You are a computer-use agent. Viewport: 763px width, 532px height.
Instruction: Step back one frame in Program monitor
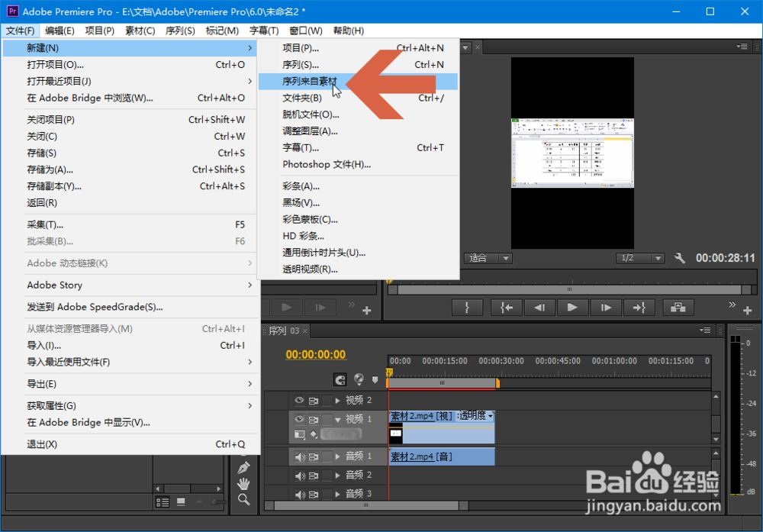[x=539, y=308]
